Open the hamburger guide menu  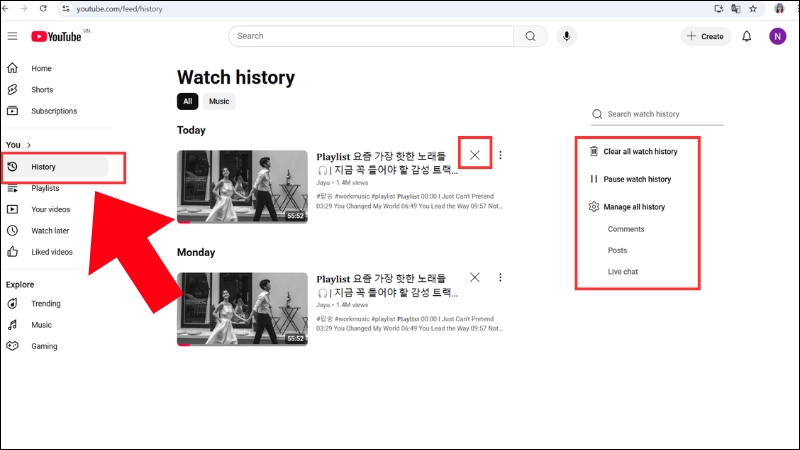tap(12, 36)
